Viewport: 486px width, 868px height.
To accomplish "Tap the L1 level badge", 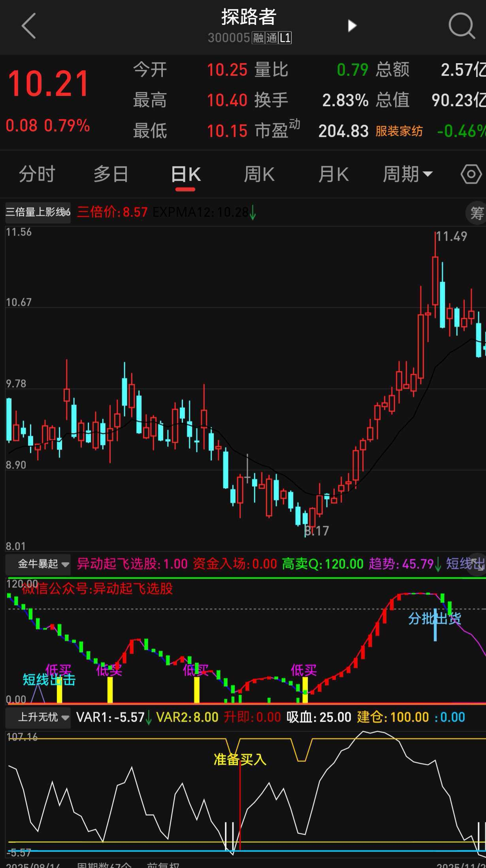I will pyautogui.click(x=285, y=38).
